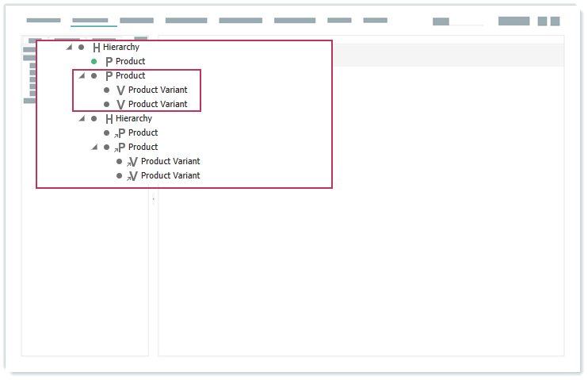Select the top-level Hierarchy label
The image size is (588, 380).
[x=121, y=47]
